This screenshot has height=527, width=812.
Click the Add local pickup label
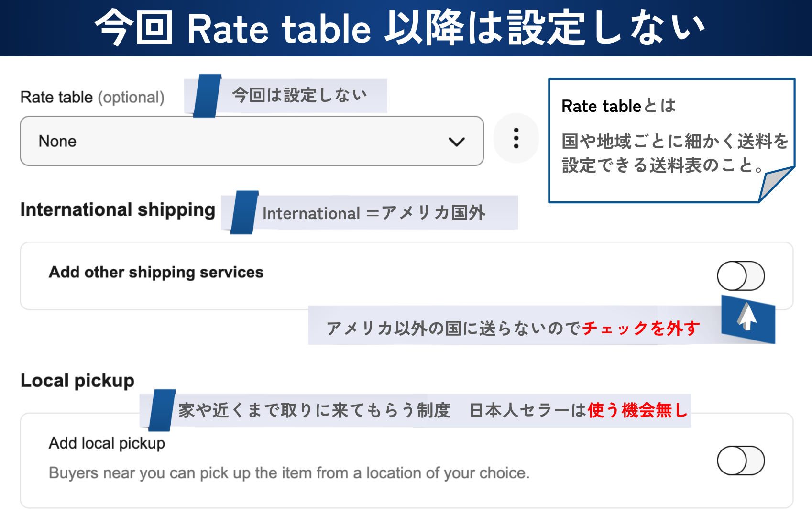[x=107, y=443]
